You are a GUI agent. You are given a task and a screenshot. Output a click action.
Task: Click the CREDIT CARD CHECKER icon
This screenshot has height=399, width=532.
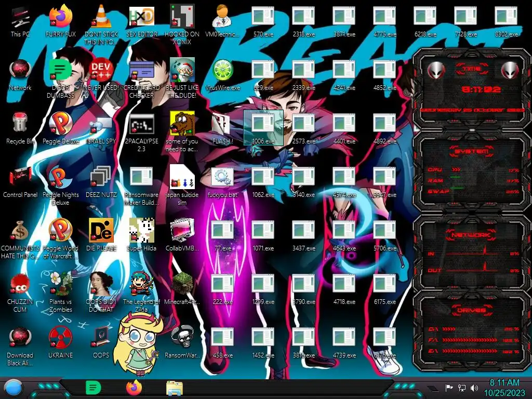(x=142, y=78)
